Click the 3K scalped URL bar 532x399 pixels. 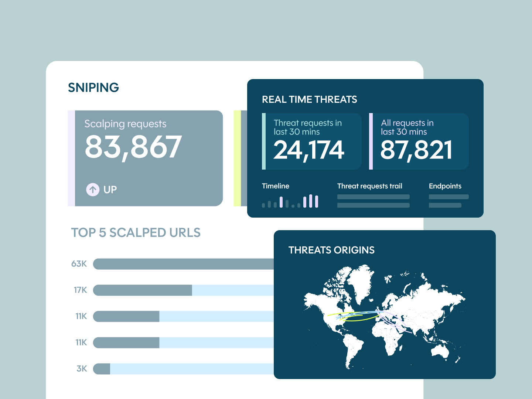coord(184,369)
